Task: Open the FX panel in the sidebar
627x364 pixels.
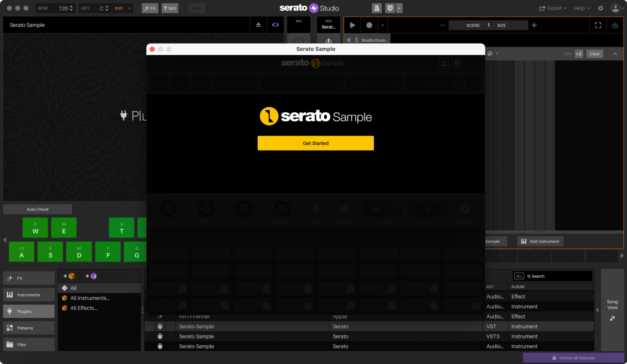Action: (29, 278)
